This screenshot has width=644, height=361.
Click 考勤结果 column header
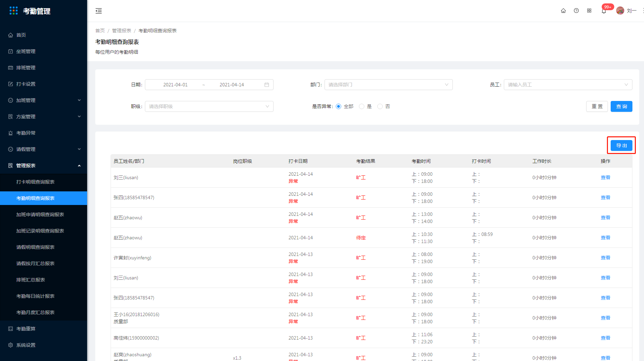tap(366, 161)
